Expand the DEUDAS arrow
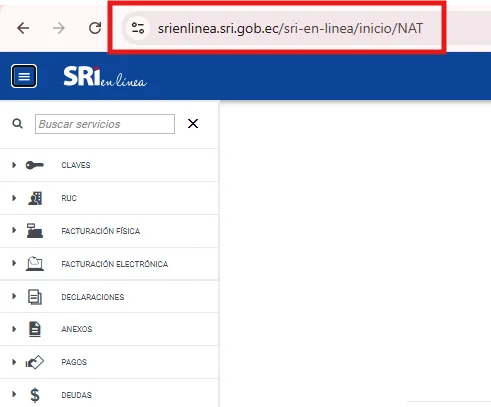491x407 pixels. click(14, 394)
